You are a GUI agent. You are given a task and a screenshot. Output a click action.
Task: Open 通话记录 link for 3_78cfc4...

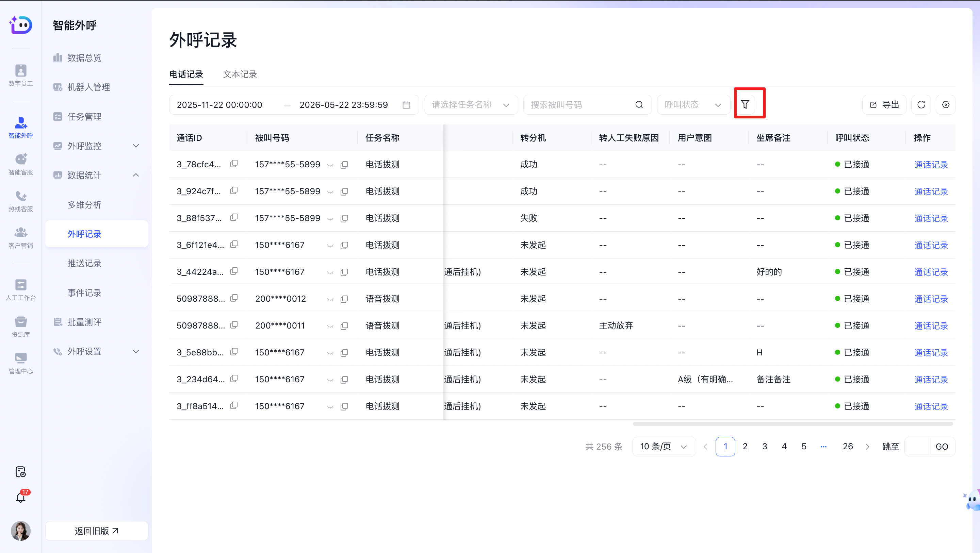coord(931,164)
